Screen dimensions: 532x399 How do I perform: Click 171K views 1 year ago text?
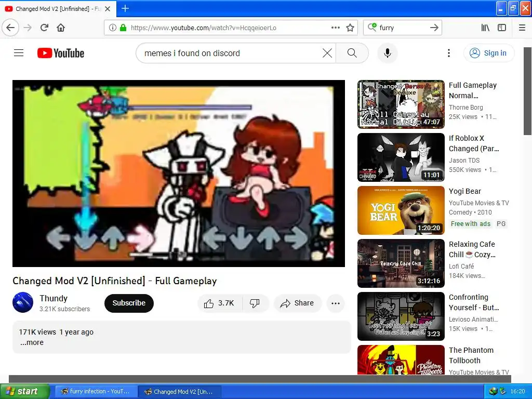click(x=56, y=332)
